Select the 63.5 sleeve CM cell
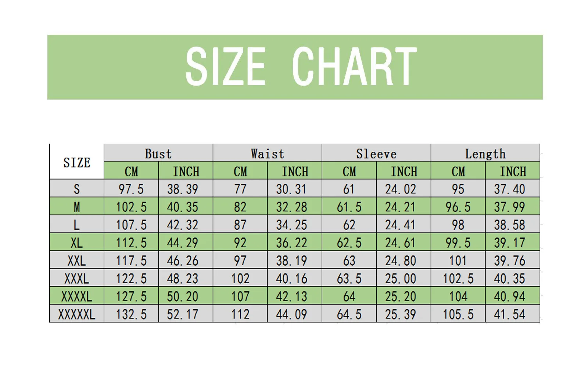 point(349,278)
